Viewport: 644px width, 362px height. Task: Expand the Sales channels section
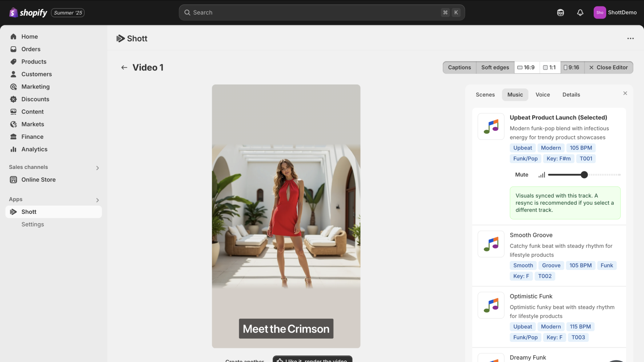(97, 168)
